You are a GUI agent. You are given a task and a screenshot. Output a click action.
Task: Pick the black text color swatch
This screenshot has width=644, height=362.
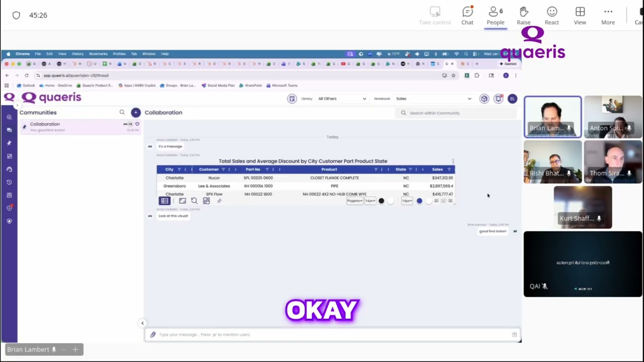381,201
